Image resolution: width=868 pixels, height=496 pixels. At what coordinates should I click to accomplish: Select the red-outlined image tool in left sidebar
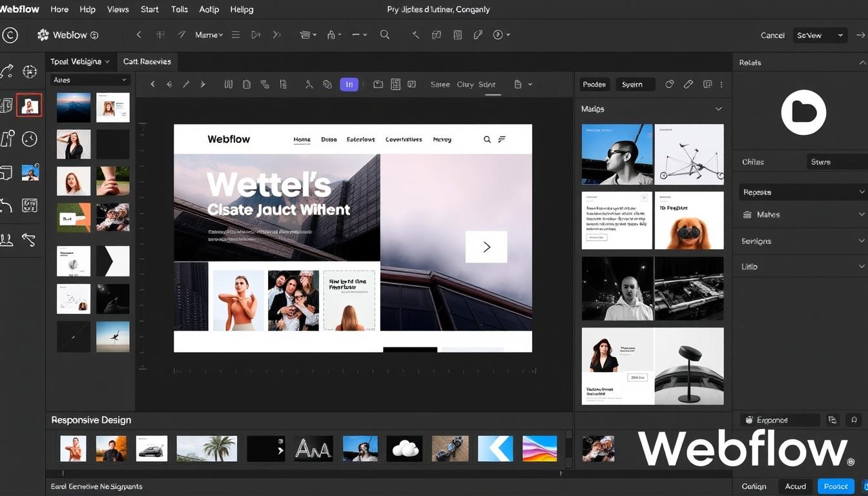[29, 105]
